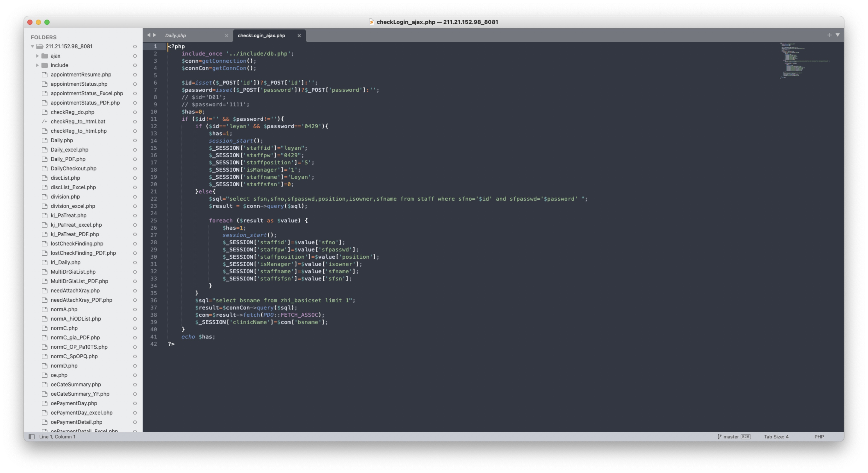The width and height of the screenshot is (868, 473).
Task: Open the tab list dropdown arrow
Action: click(838, 35)
